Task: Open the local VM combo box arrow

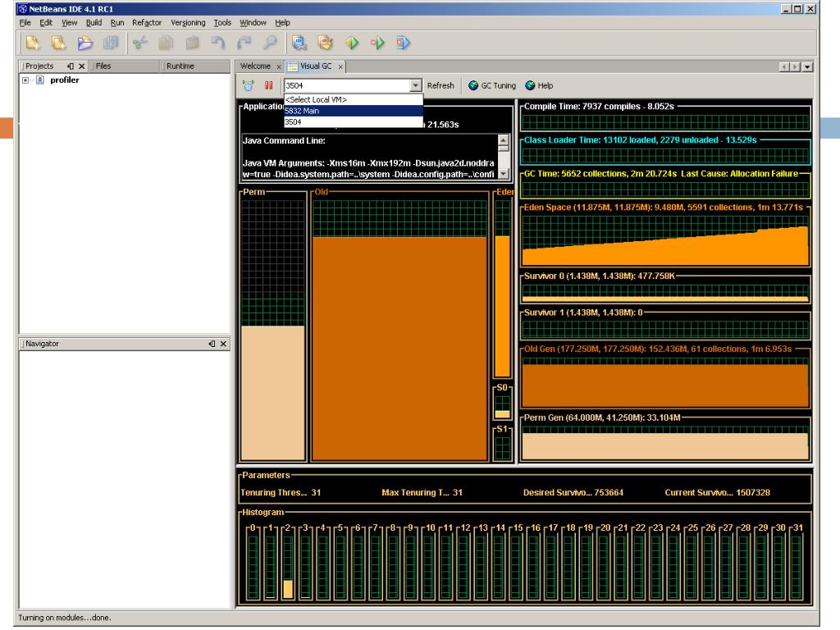Action: (416, 85)
